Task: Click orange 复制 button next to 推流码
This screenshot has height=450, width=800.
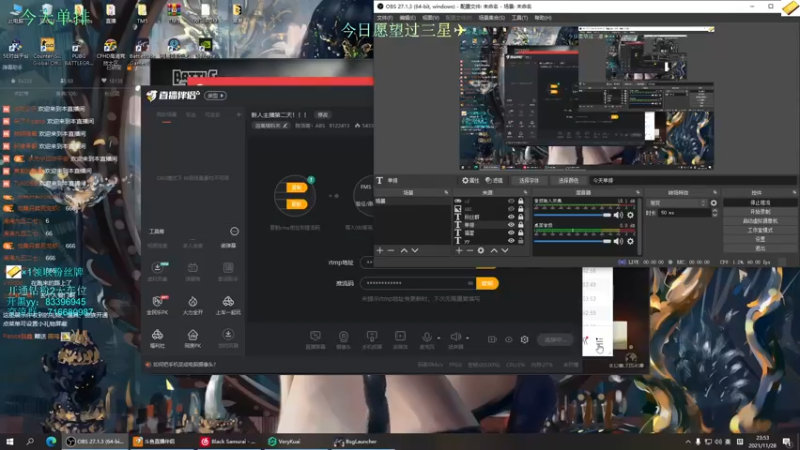Action: (x=487, y=283)
